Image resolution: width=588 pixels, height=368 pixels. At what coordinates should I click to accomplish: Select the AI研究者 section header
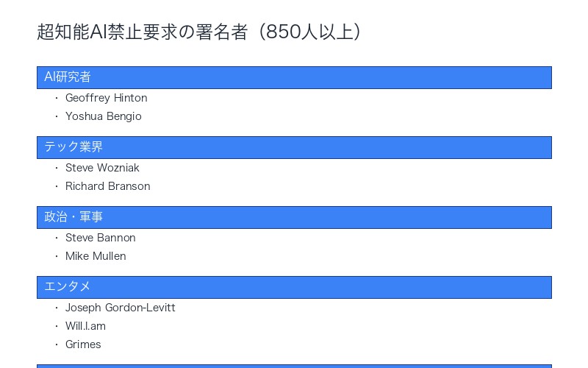(x=294, y=77)
